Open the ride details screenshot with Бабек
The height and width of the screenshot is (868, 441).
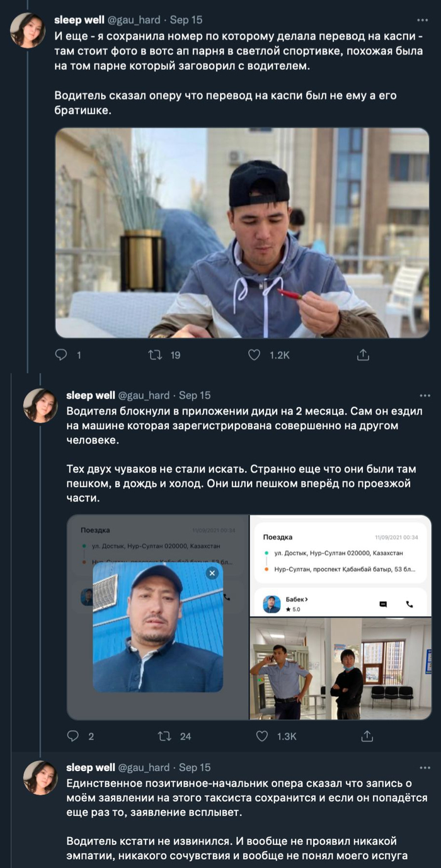(340, 565)
